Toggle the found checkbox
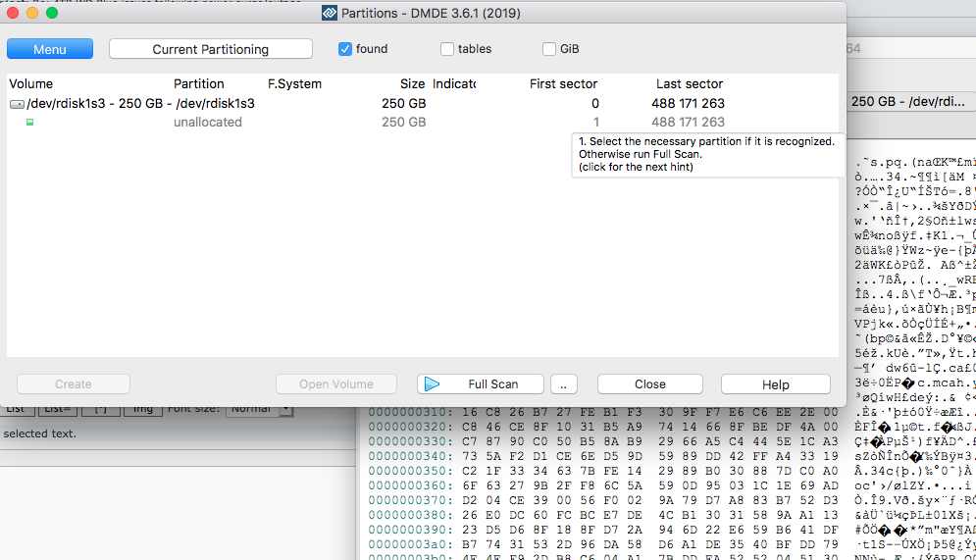The image size is (976, 560). point(345,49)
